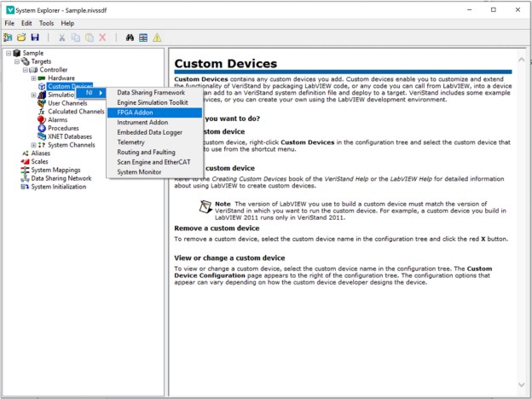Click the Open folder toolbar icon
Image resolution: width=532 pixels, height=399 pixels.
point(21,38)
